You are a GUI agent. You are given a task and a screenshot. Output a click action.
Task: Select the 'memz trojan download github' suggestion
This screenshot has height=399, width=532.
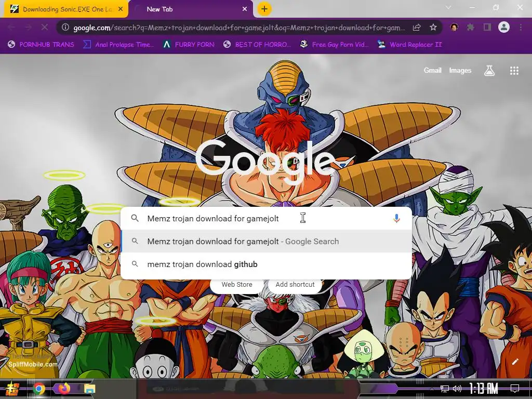click(x=267, y=264)
